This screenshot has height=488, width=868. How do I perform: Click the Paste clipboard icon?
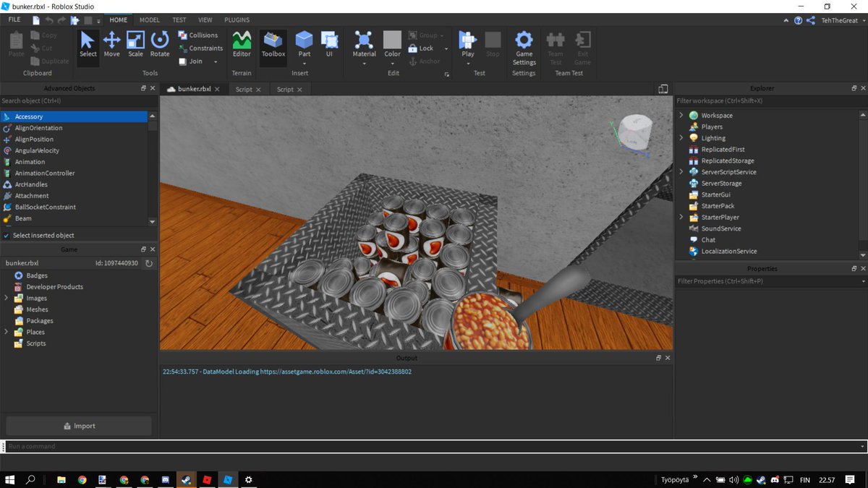pos(16,45)
